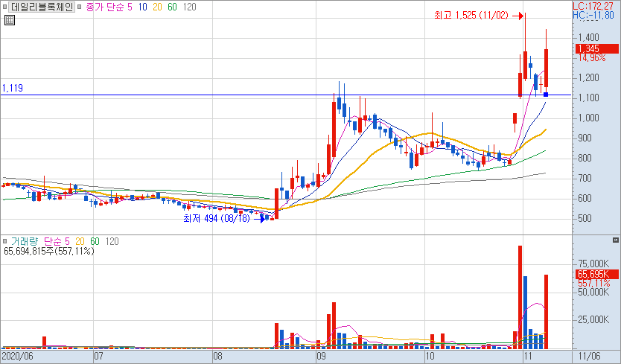
Task: Close the volume panel with X button
Action: [x=616, y=240]
